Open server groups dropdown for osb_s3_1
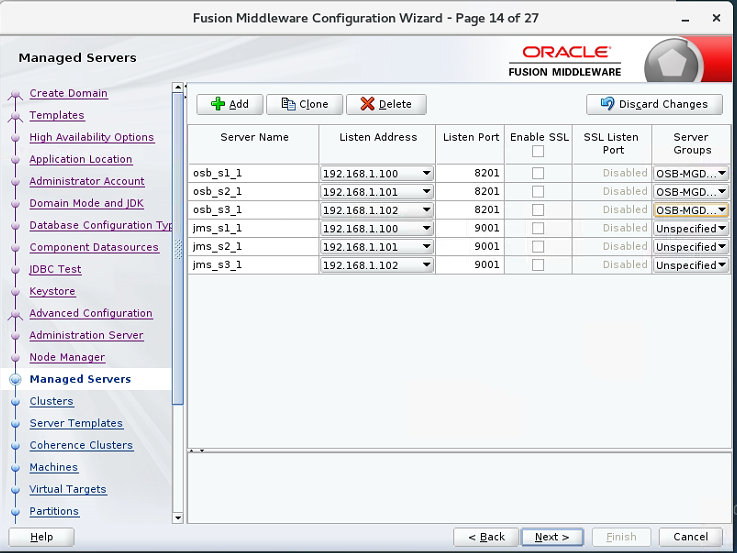The width and height of the screenshot is (737, 553). (x=690, y=210)
